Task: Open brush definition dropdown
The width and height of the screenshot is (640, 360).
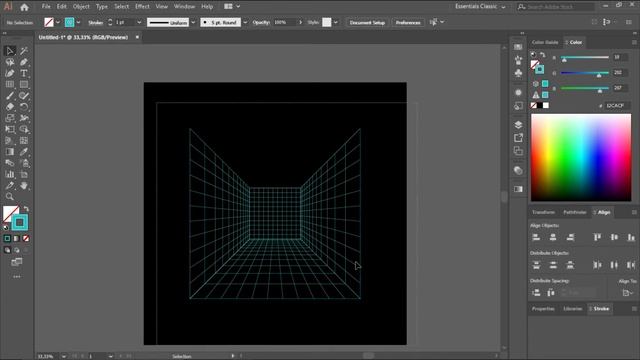Action: click(x=245, y=22)
